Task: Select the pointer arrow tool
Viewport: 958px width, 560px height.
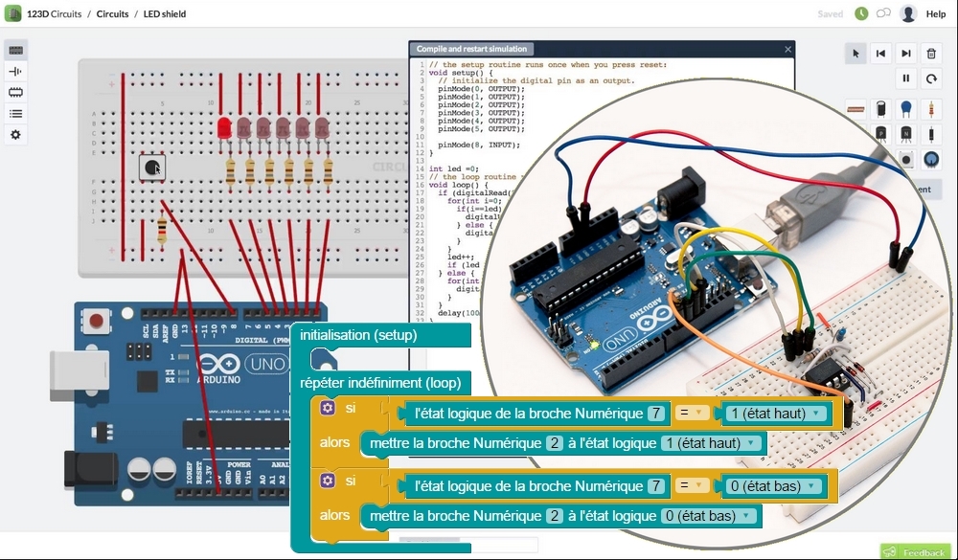Action: (x=855, y=54)
